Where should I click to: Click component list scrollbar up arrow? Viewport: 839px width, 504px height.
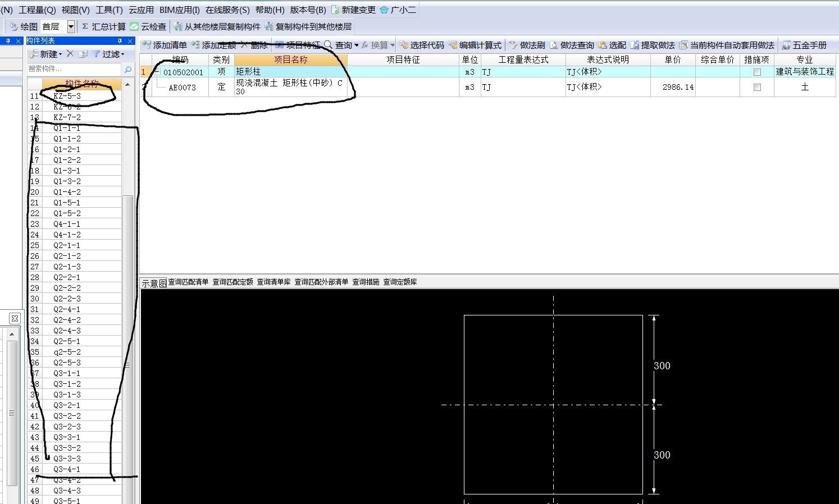pyautogui.click(x=127, y=84)
